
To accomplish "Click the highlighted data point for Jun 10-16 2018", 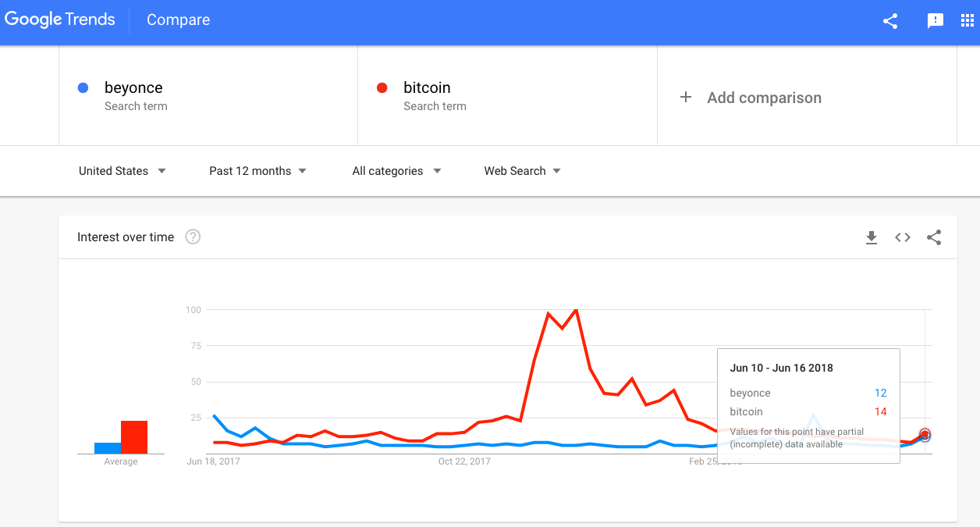I will 925,435.
